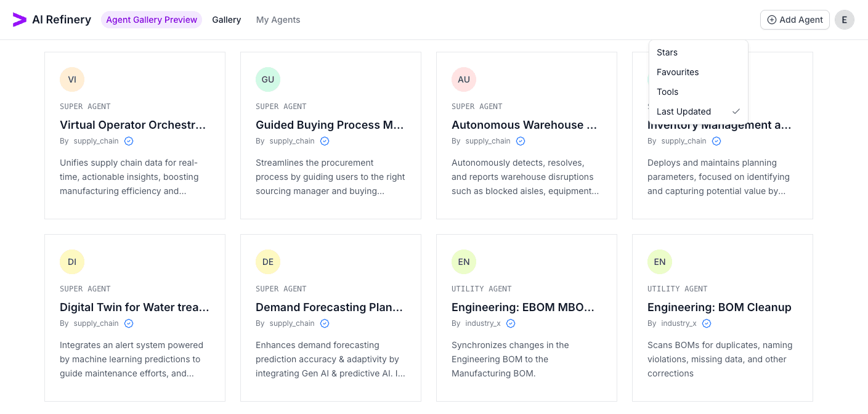The height and width of the screenshot is (414, 868).
Task: Click the EN avatar on Engineering BOM Cleanup
Action: tap(660, 262)
